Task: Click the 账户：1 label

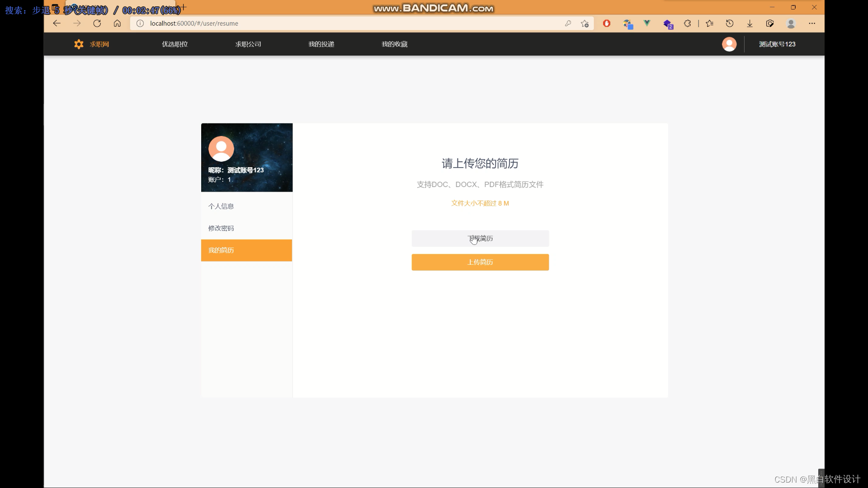Action: click(x=220, y=180)
